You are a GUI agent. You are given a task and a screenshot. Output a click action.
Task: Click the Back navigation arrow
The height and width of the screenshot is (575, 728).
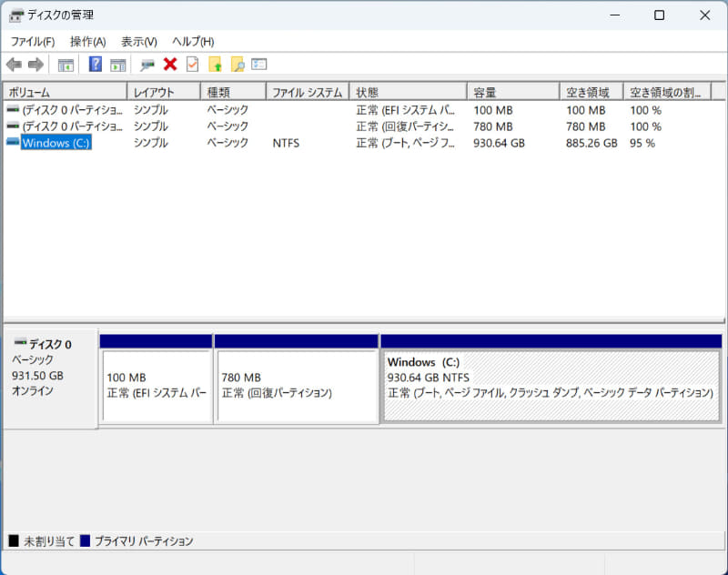(13, 64)
